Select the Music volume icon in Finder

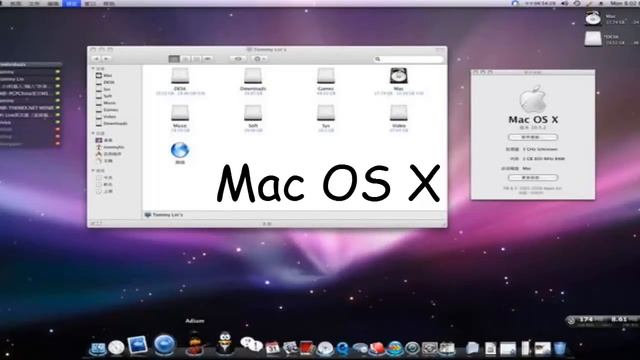pyautogui.click(x=180, y=113)
